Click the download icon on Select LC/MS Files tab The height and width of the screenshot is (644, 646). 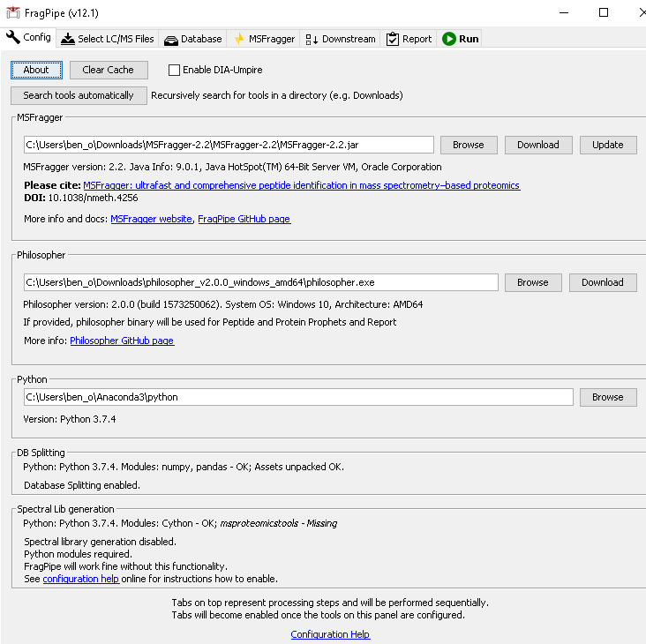[68, 39]
